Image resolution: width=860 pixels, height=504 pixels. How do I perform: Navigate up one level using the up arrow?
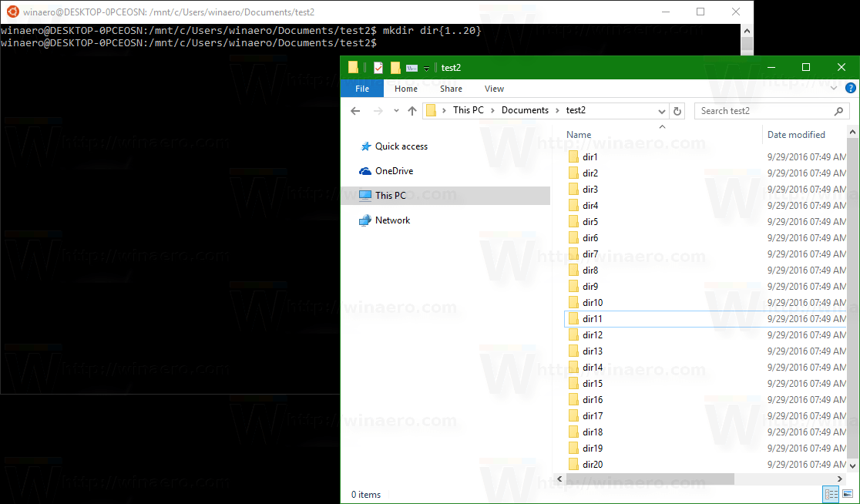coord(412,110)
